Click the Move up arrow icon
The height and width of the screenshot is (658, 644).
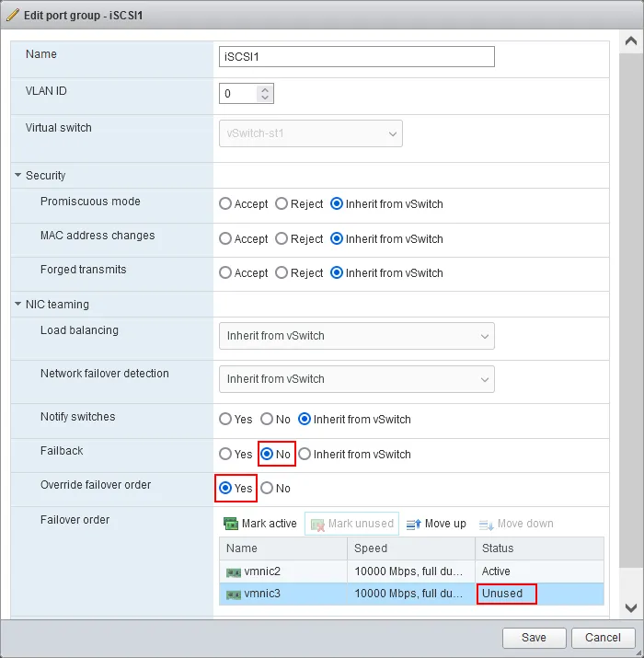[413, 524]
